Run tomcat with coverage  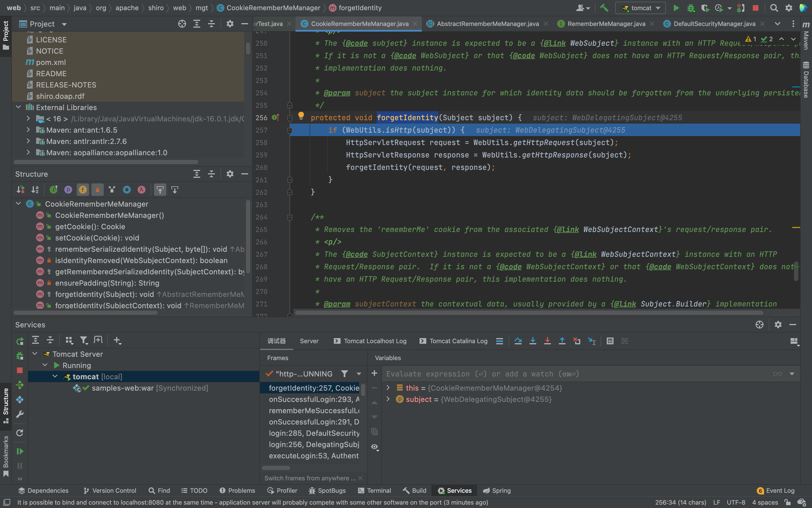[x=705, y=8]
